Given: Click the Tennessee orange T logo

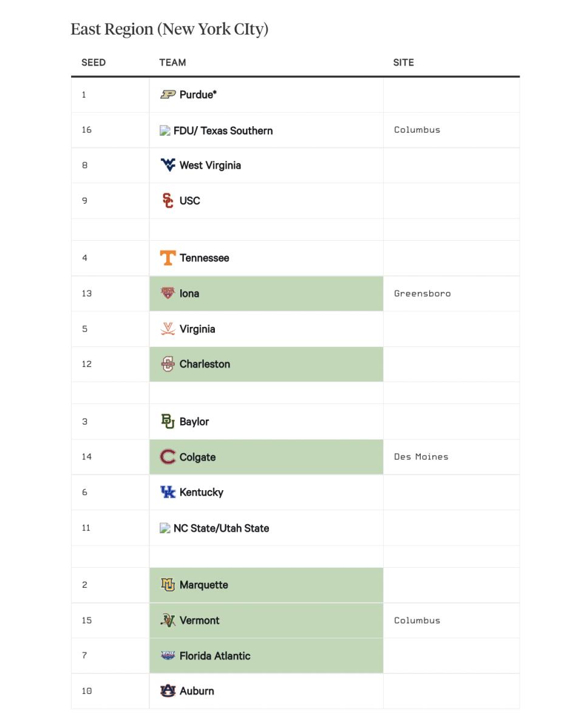Looking at the screenshot, I should point(168,258).
